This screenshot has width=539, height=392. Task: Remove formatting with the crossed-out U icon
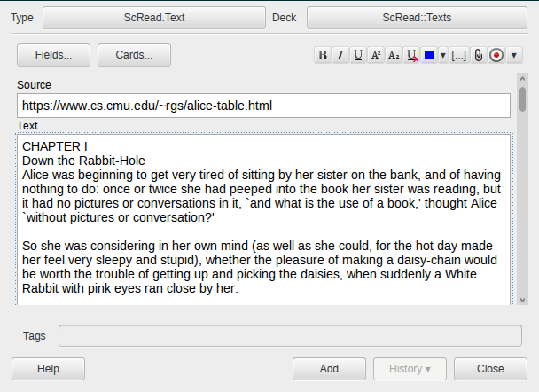(x=412, y=55)
